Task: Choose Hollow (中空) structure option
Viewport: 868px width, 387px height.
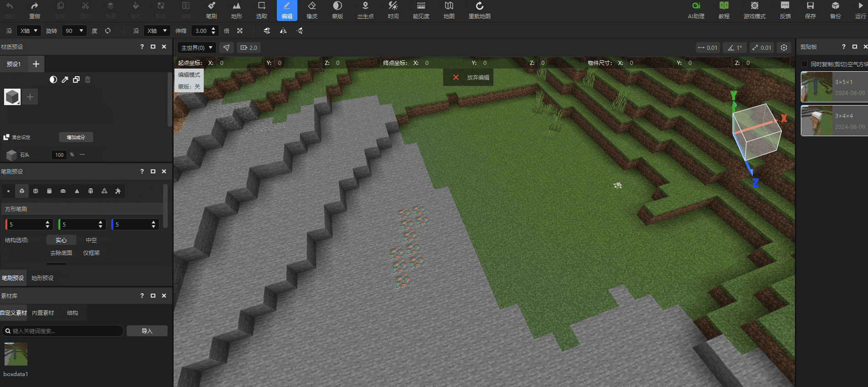Action: pos(91,240)
